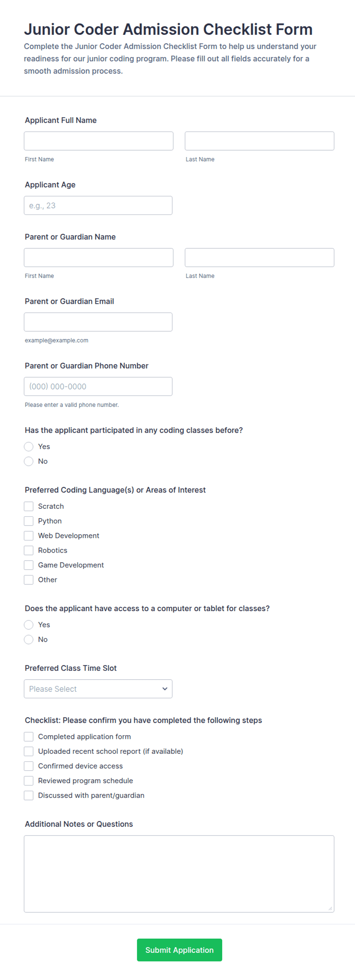The height and width of the screenshot is (980, 355).
Task: Click the Parent or Guardian Email field
Action: click(x=98, y=322)
